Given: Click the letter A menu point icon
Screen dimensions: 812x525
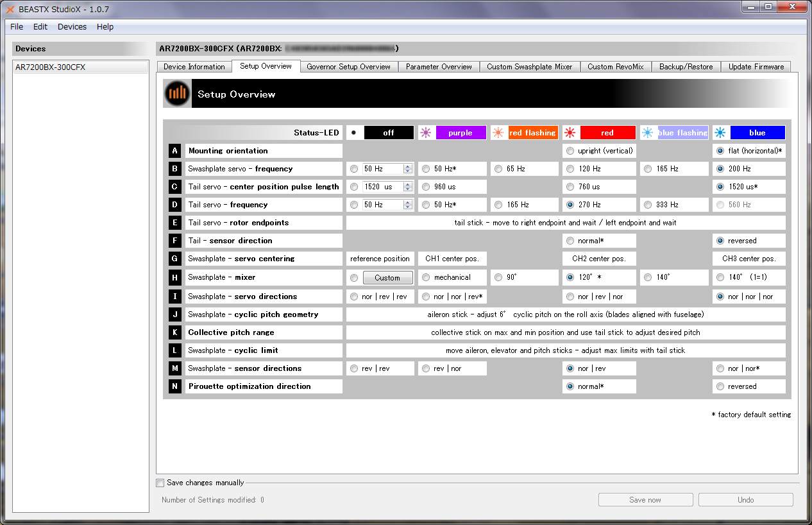Looking at the screenshot, I should (x=175, y=151).
